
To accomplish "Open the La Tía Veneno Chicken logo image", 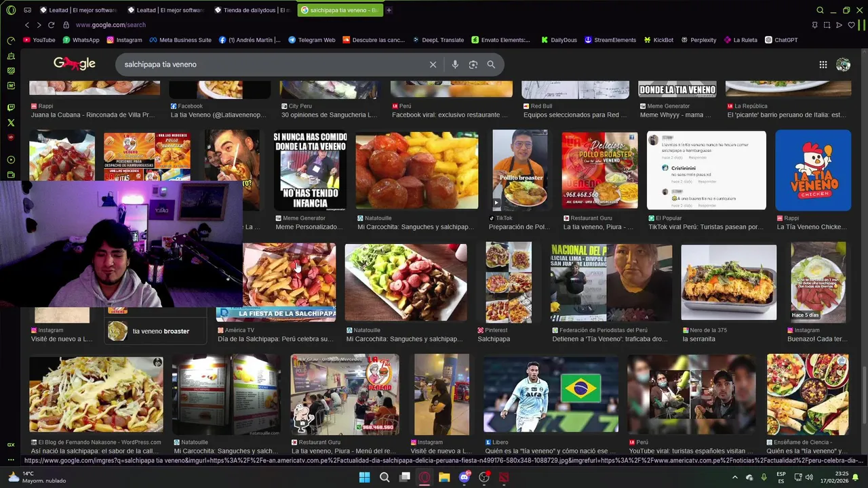I will tap(812, 170).
